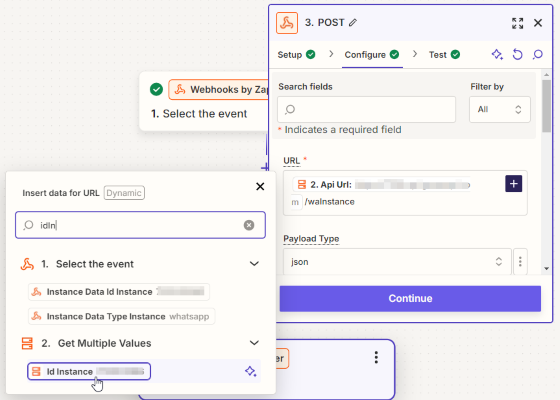Collapse the Get Multiple Values section
Image resolution: width=560 pixels, height=400 pixels.
254,343
